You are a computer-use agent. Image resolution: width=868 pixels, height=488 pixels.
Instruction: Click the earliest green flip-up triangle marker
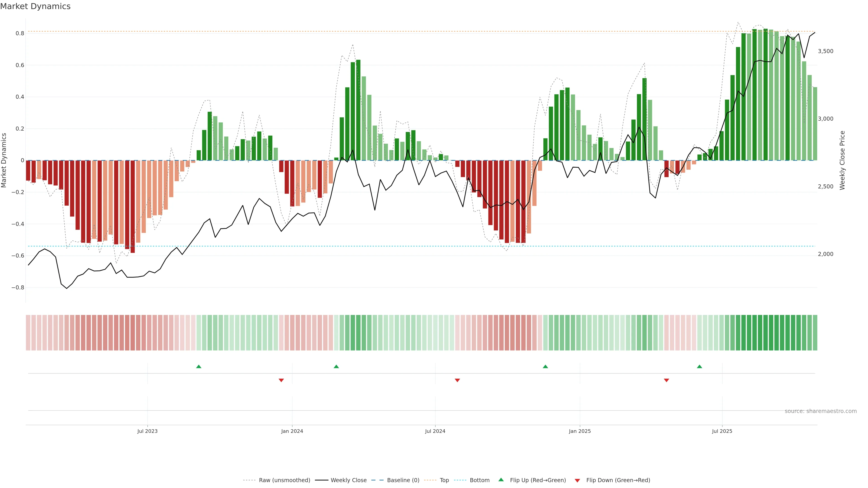(198, 366)
